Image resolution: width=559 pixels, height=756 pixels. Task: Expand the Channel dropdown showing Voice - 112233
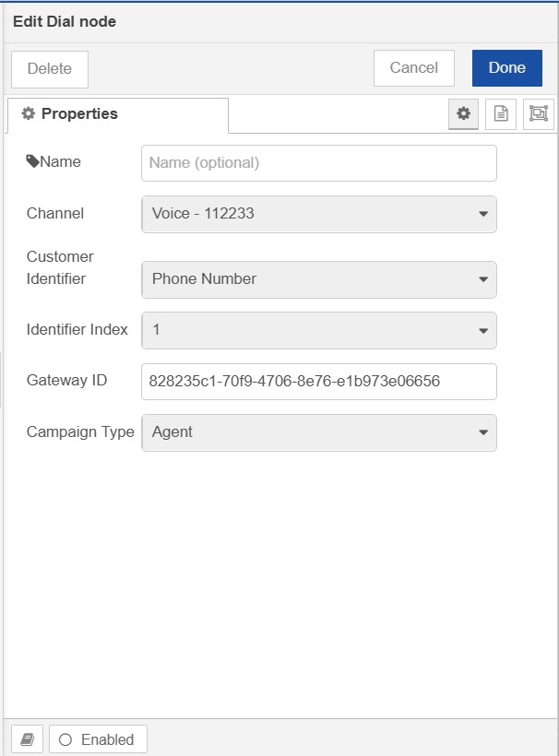coord(319,214)
